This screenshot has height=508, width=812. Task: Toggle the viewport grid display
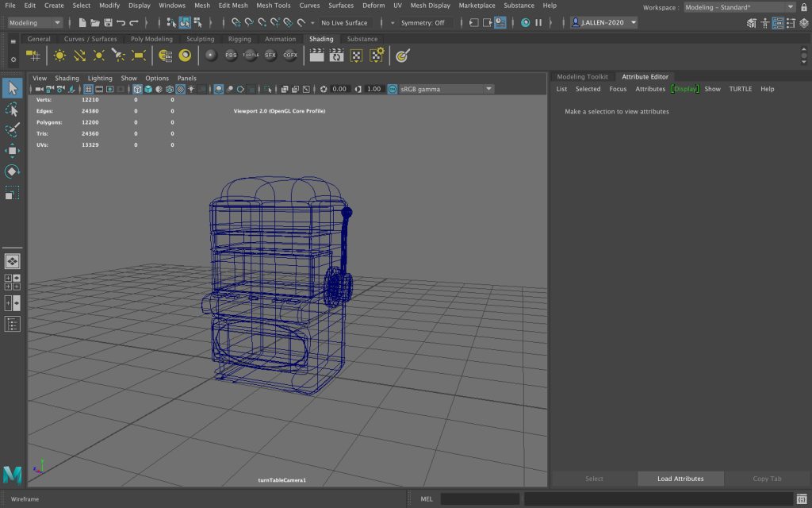pyautogui.click(x=89, y=89)
